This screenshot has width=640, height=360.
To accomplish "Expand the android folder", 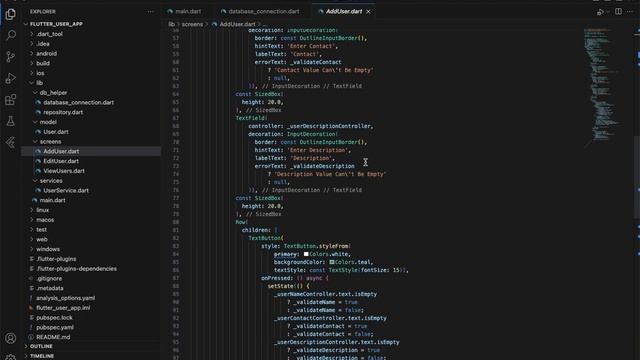I will pyautogui.click(x=47, y=53).
